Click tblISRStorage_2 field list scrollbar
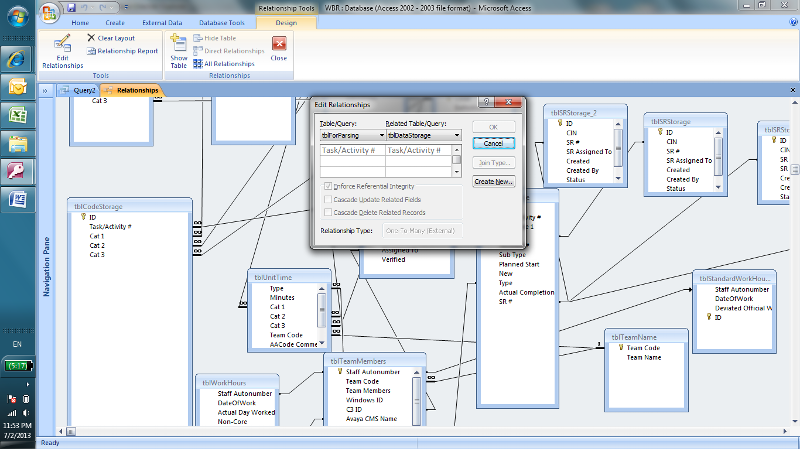This screenshot has width=800, height=449. pyautogui.click(x=618, y=151)
